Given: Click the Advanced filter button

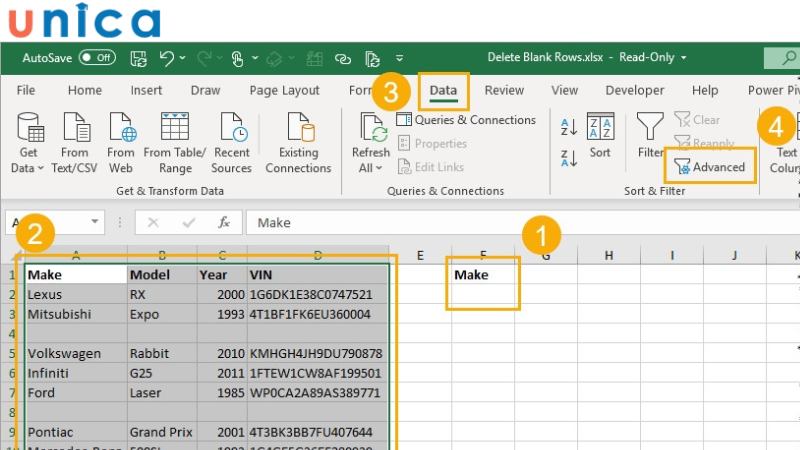Looking at the screenshot, I should pyautogui.click(x=711, y=167).
